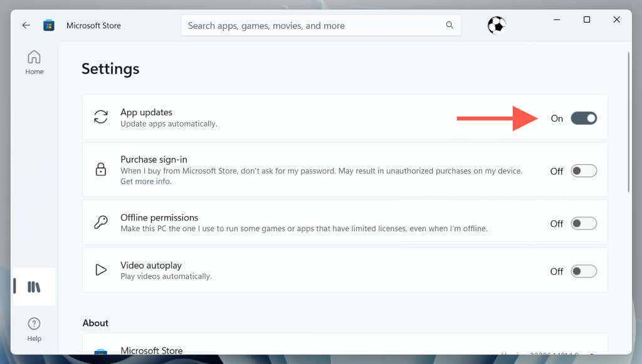This screenshot has height=364, width=642.
Task: Click into the Search apps field
Action: (320, 25)
